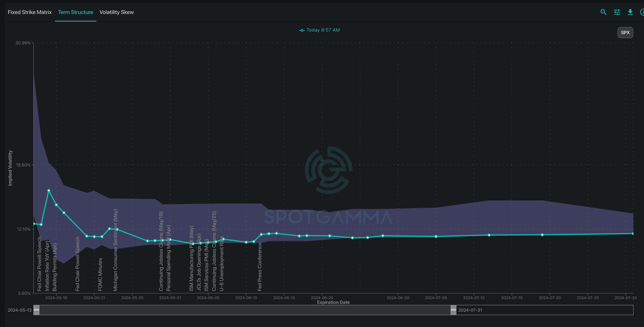The width and height of the screenshot is (644, 327).
Task: Click the Michigan Consumer Sentiment event label
Action: tap(115, 250)
